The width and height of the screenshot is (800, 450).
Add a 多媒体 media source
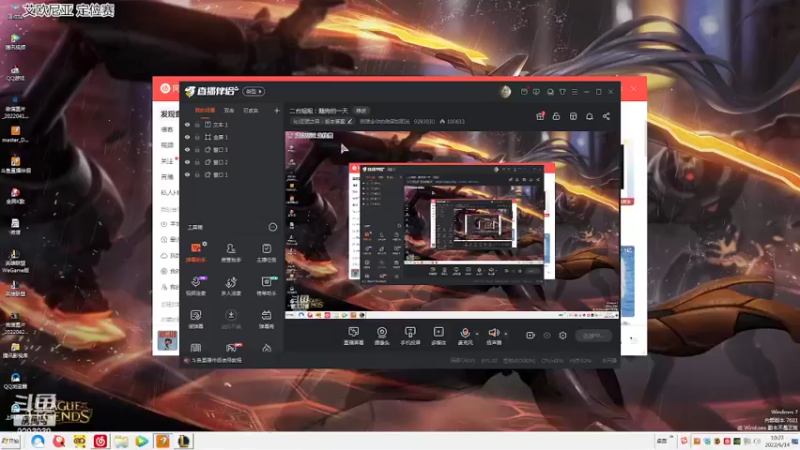pos(438,336)
